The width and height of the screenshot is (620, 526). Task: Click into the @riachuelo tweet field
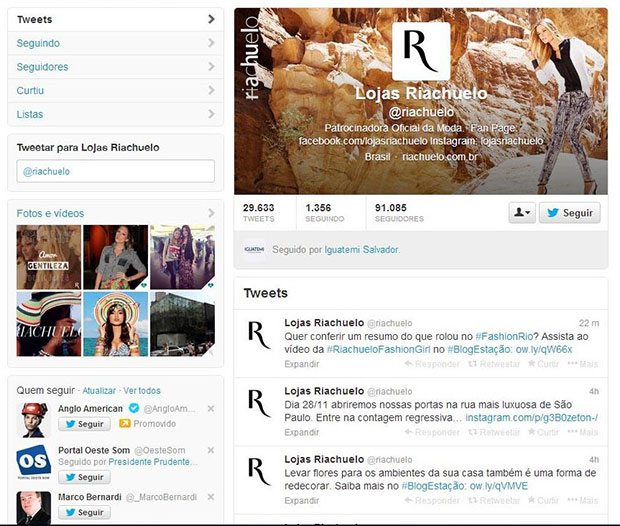point(115,171)
